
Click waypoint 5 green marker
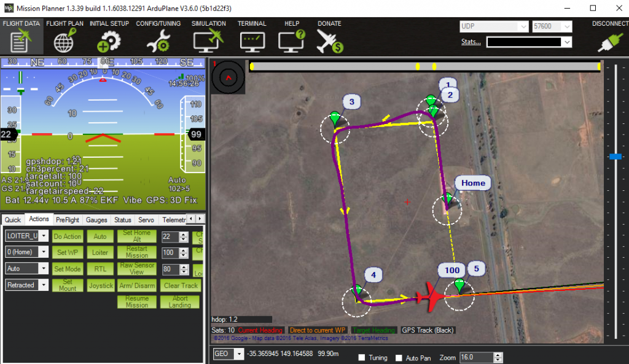tap(459, 286)
